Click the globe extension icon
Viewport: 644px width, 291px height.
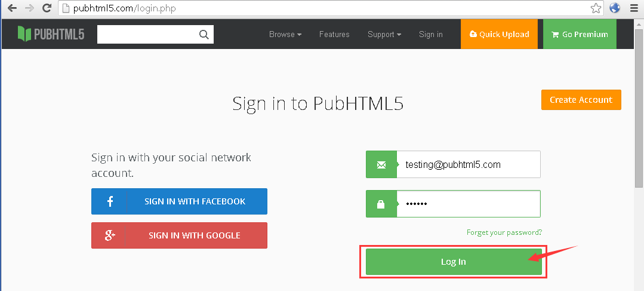[x=615, y=8]
